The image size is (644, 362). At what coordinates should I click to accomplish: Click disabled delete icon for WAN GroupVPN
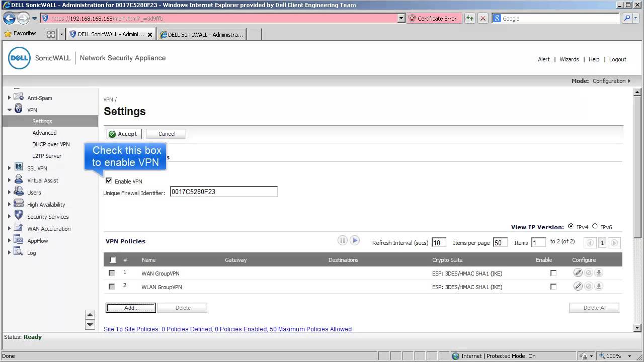tap(588, 273)
